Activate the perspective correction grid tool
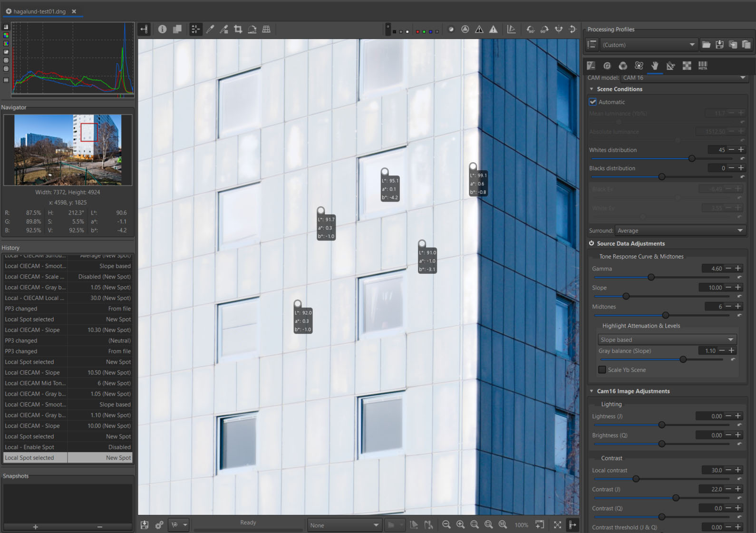The width and height of the screenshot is (756, 533). (x=266, y=29)
